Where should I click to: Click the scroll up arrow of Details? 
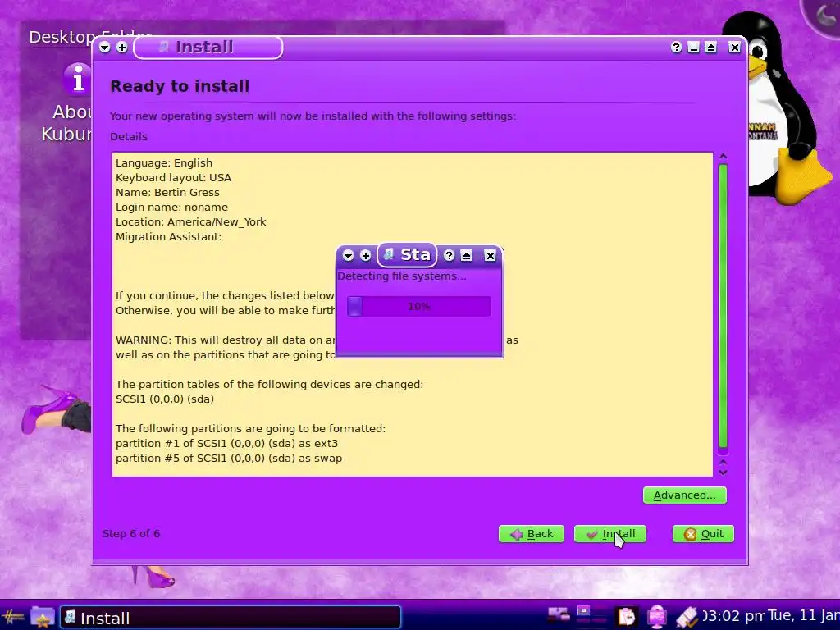[x=723, y=157]
